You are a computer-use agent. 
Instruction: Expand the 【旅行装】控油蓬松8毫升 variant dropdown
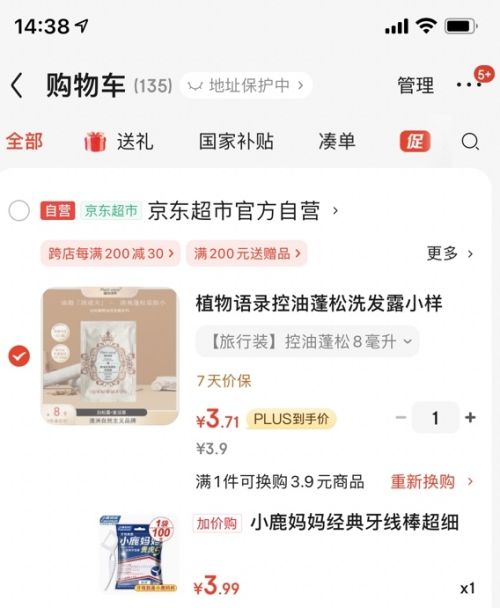[x=307, y=342]
